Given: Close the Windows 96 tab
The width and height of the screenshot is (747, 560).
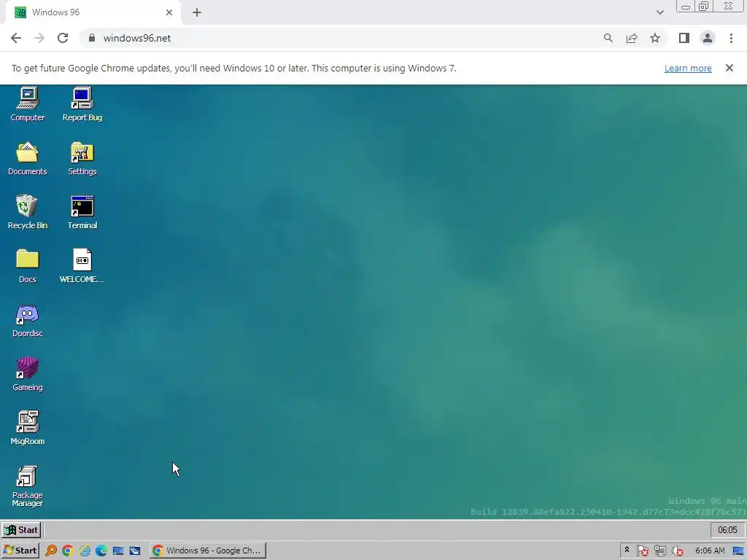Looking at the screenshot, I should [169, 12].
